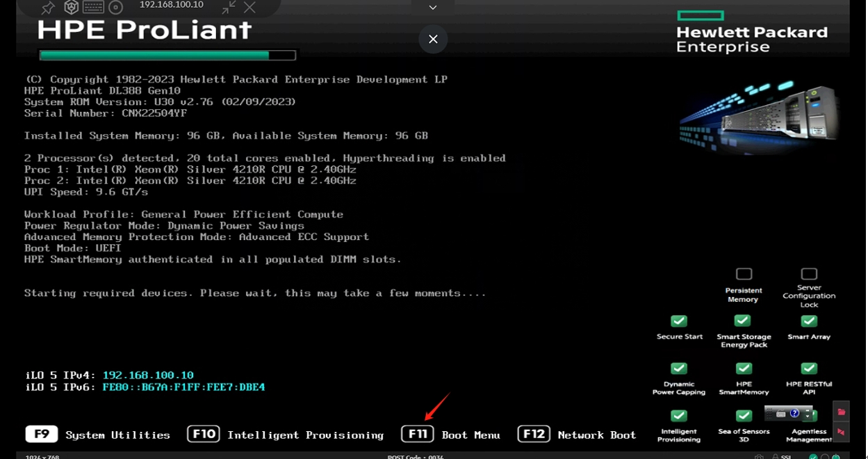Expand the top center chevron dropdown
The width and height of the screenshot is (868, 459).
coord(432,8)
